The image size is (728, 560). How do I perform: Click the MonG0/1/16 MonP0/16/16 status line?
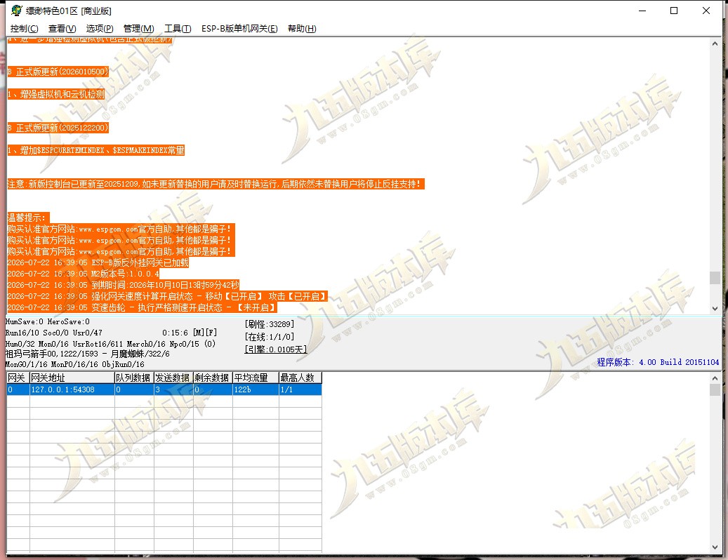point(75,364)
